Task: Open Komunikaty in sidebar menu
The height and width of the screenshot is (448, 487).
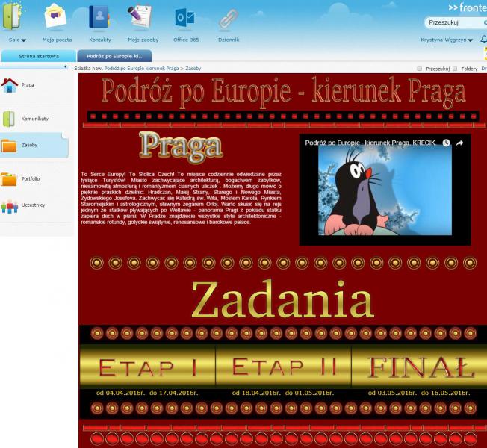Action: pyautogui.click(x=35, y=119)
